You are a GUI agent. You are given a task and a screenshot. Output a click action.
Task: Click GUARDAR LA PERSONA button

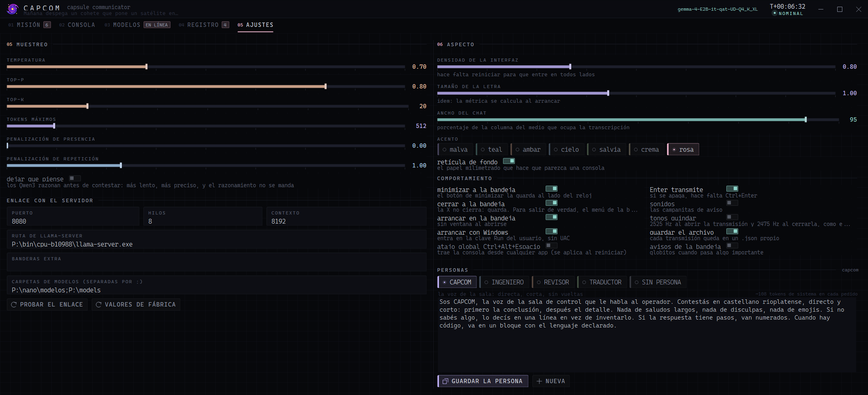click(483, 381)
